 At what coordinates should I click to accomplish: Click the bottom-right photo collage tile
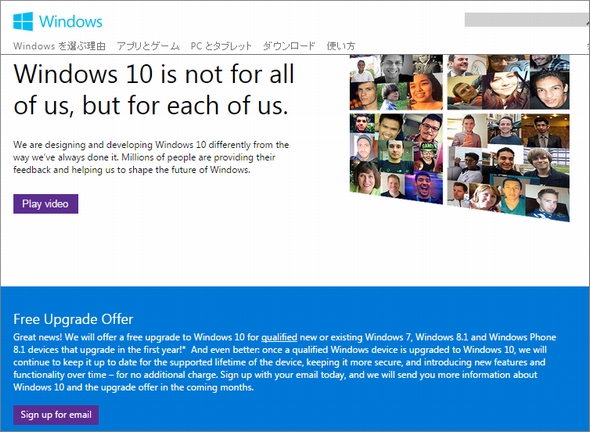[508, 167]
